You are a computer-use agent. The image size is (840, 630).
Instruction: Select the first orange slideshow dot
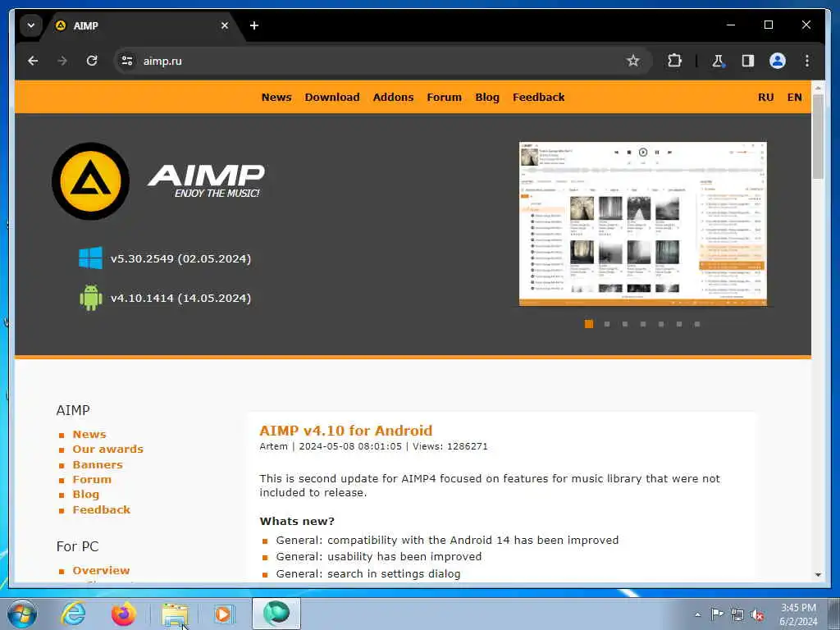(x=589, y=324)
